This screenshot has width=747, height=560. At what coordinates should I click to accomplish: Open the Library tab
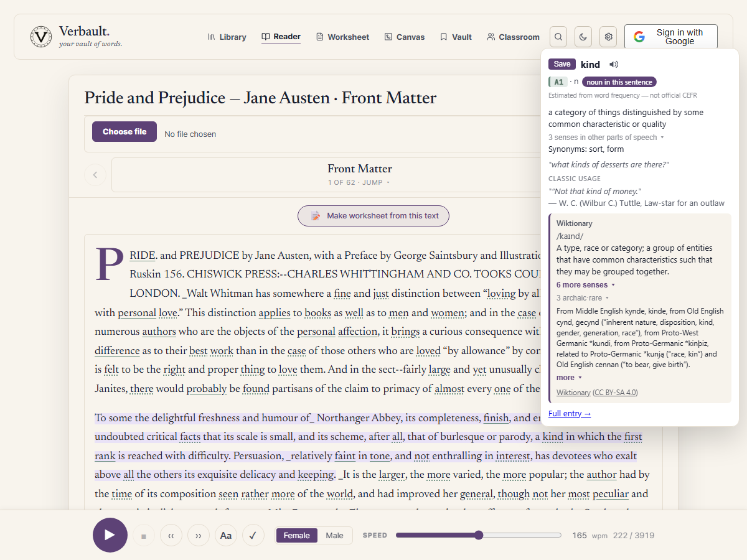pyautogui.click(x=227, y=37)
